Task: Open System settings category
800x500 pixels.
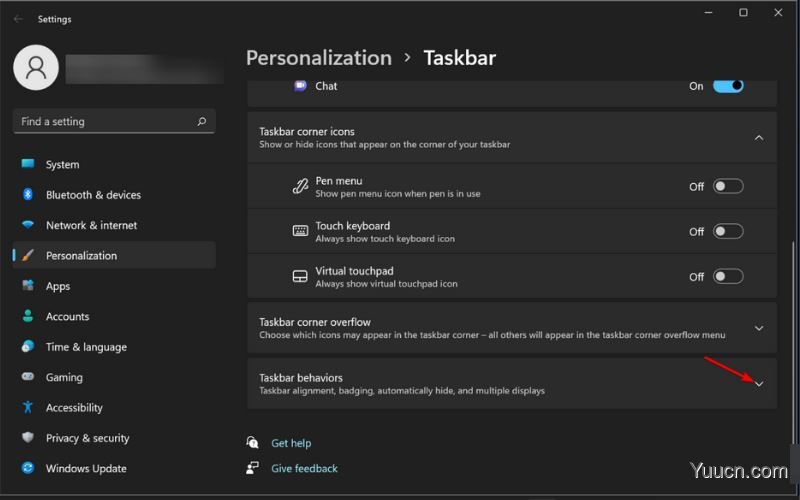Action: pos(114,164)
